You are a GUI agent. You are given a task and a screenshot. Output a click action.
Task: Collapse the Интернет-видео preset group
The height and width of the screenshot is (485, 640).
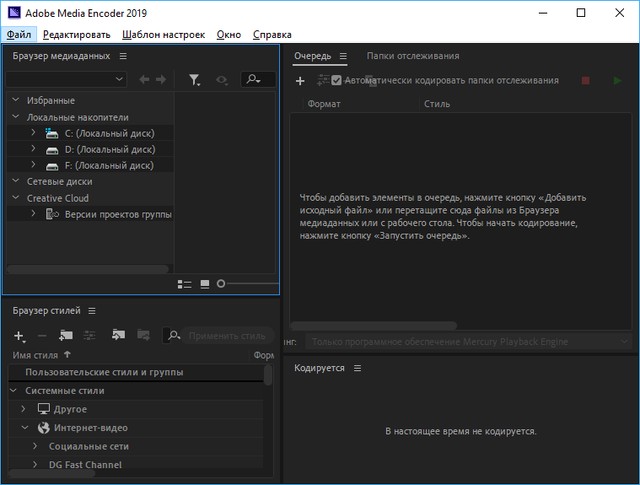pyautogui.click(x=24, y=428)
